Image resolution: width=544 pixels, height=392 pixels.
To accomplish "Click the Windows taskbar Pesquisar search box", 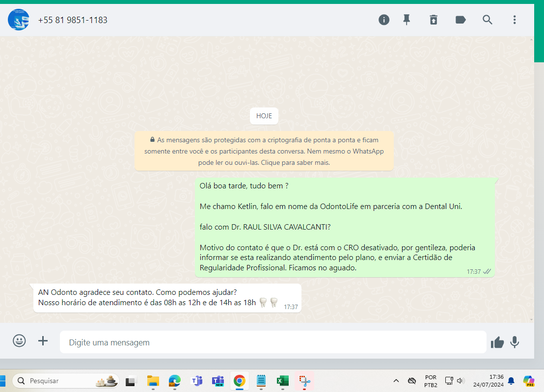I will click(x=66, y=381).
